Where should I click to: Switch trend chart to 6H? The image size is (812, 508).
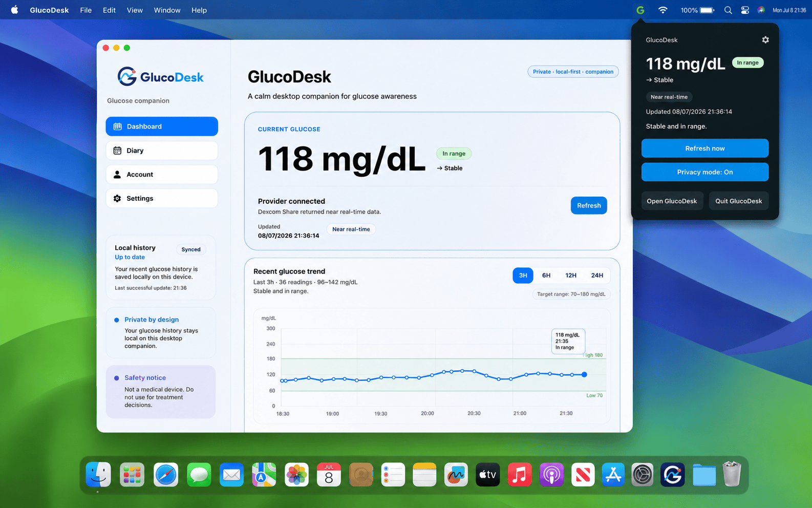(546, 276)
